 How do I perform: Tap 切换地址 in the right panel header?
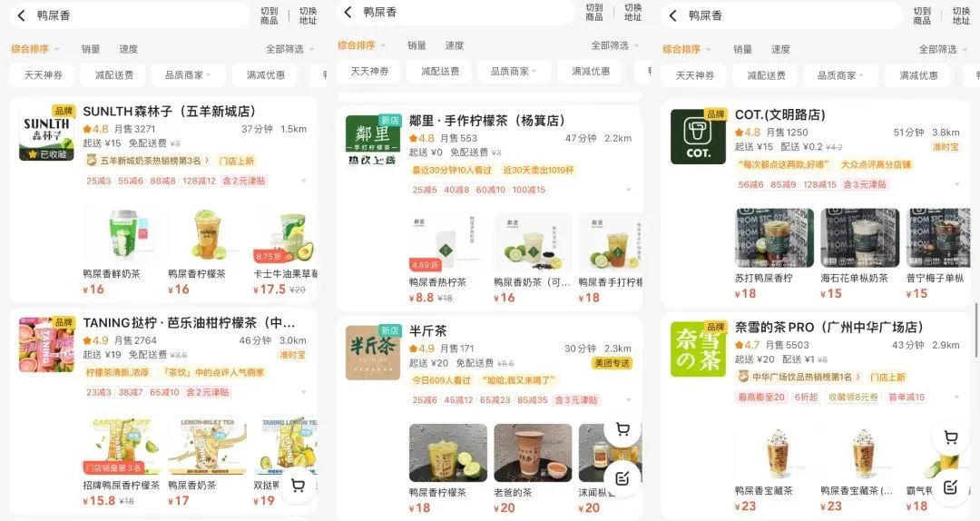961,15
